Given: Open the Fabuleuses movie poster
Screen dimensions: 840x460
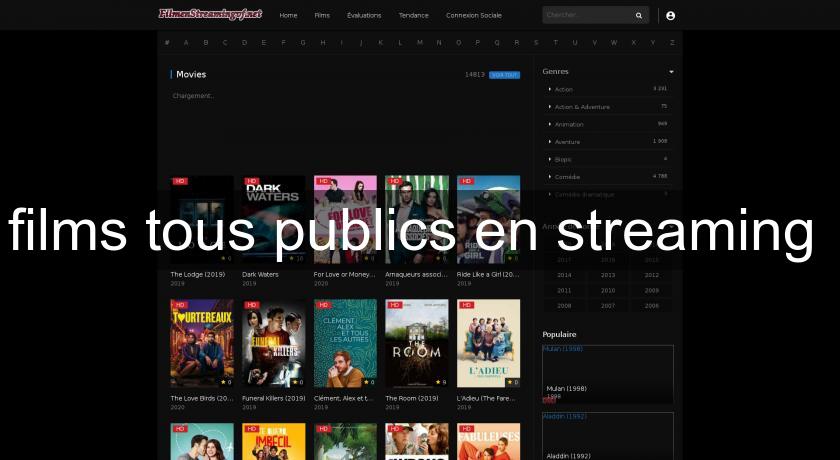Looking at the screenshot, I should (489, 442).
